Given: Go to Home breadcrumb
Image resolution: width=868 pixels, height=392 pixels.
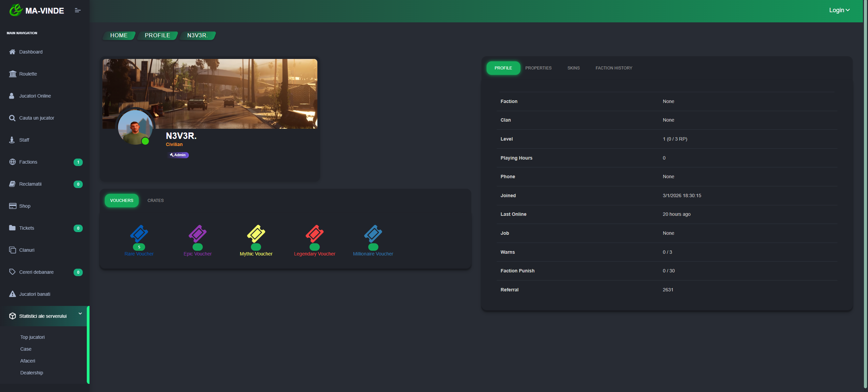Looking at the screenshot, I should tap(119, 36).
